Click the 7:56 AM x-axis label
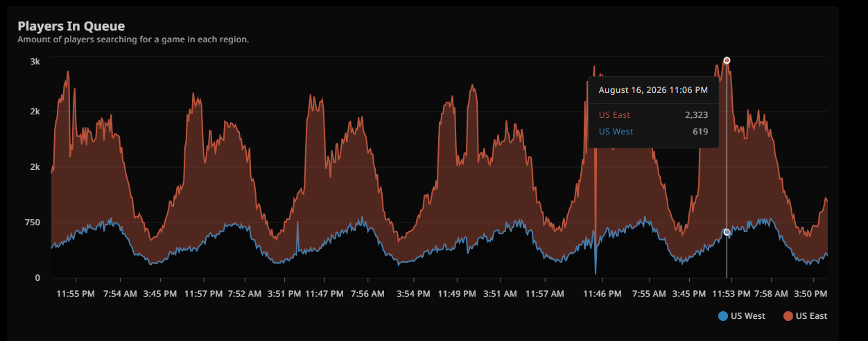Screen dimensions: 868x341 click(367, 294)
